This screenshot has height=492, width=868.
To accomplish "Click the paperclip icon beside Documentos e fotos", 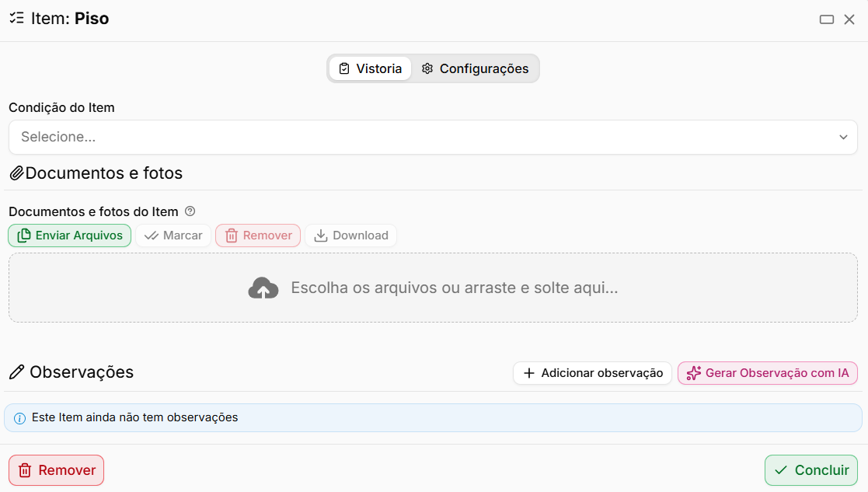I will click(x=16, y=173).
